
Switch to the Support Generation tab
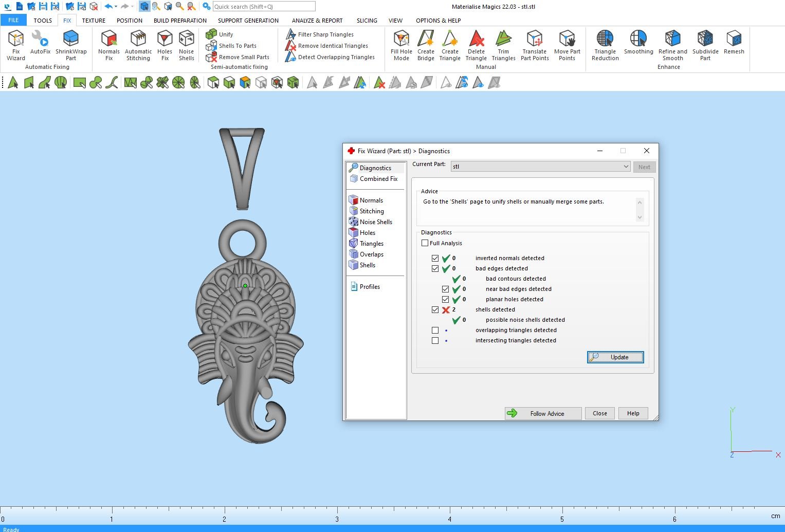248,21
